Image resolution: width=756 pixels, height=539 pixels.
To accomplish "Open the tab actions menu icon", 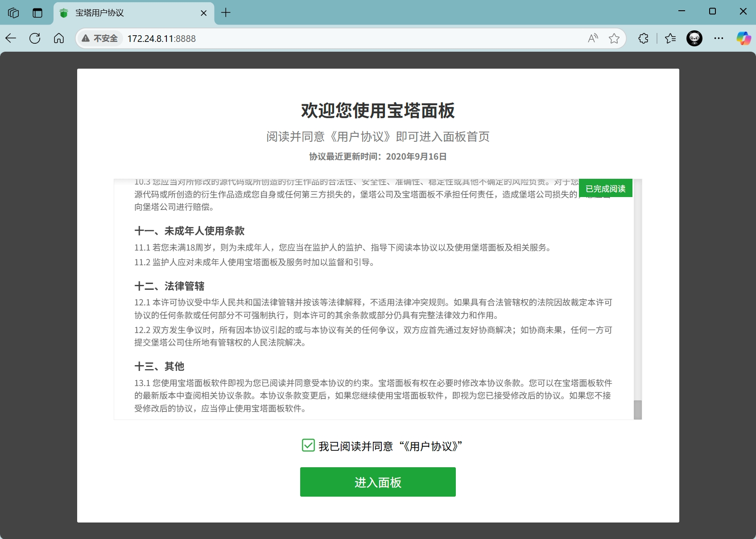I will point(37,12).
